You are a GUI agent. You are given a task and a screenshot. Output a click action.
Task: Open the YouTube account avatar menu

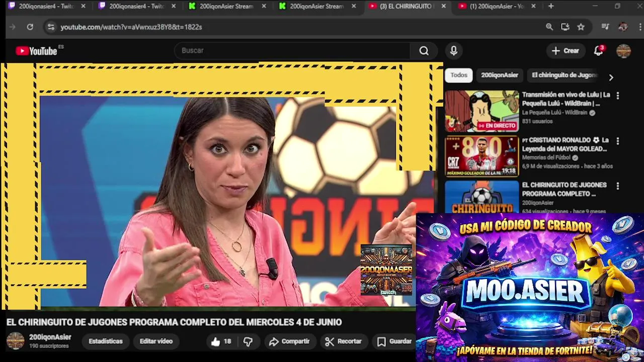coord(623,51)
